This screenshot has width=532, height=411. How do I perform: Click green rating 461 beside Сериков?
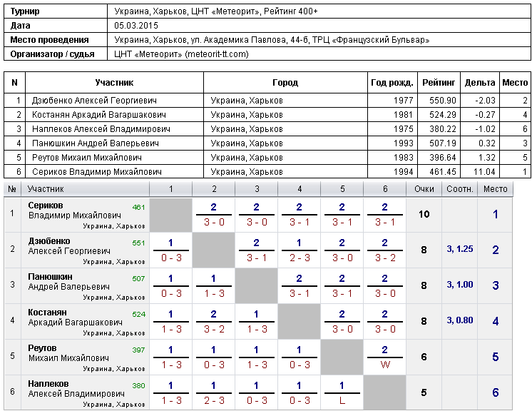[x=139, y=207]
